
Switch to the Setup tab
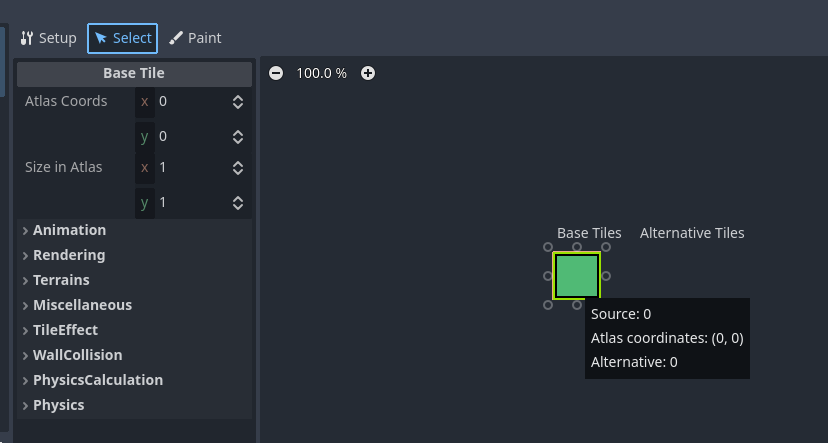tap(48, 38)
